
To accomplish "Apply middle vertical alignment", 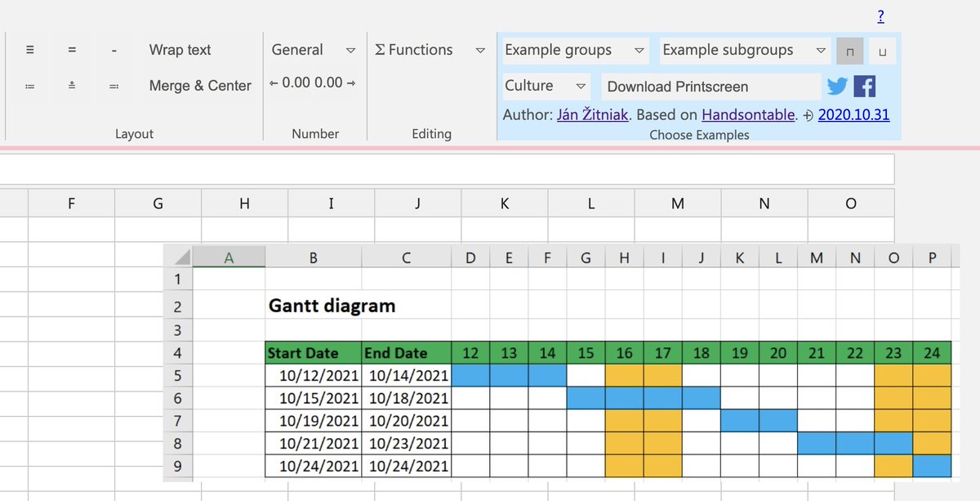I will (x=72, y=86).
